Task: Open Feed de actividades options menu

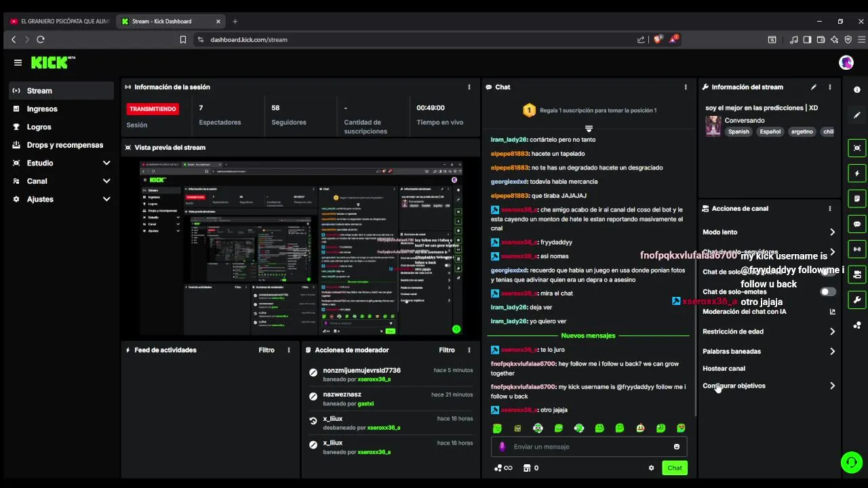Action: tap(289, 350)
